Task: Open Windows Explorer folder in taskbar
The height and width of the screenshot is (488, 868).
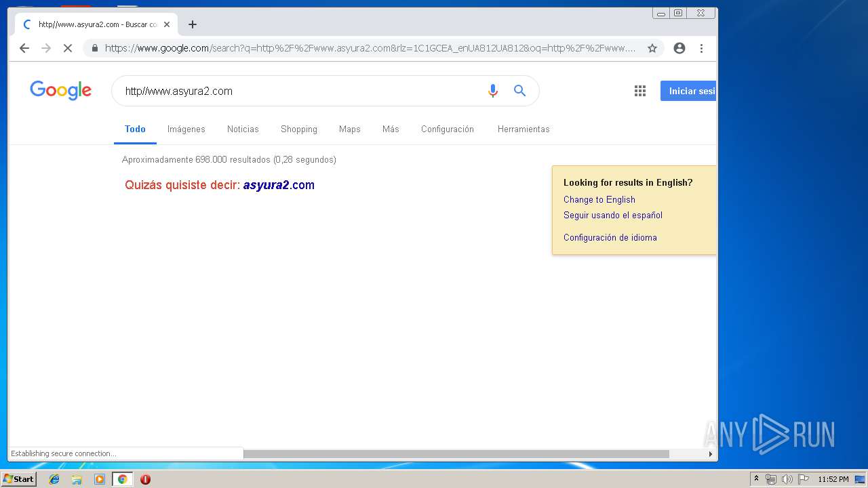Action: (x=77, y=479)
